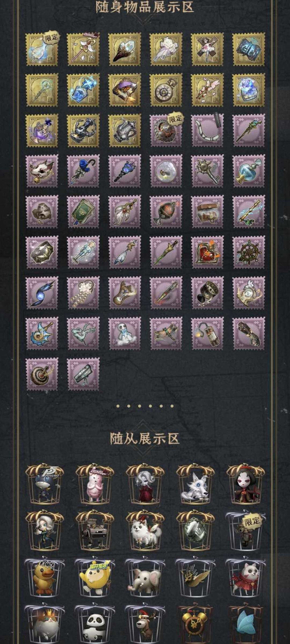This screenshot has width=290, height=644.
Task: Choose the red heart-shaped box accessory
Action: click(x=207, y=252)
